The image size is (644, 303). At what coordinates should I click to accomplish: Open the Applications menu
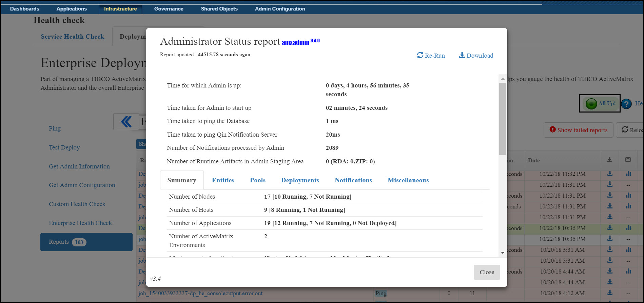pyautogui.click(x=72, y=9)
